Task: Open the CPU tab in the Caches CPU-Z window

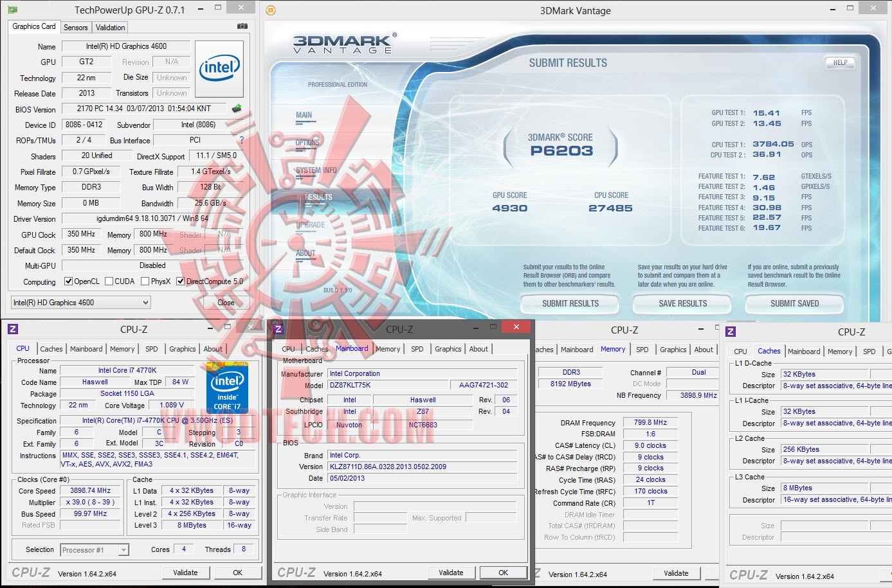Action: tap(741, 352)
